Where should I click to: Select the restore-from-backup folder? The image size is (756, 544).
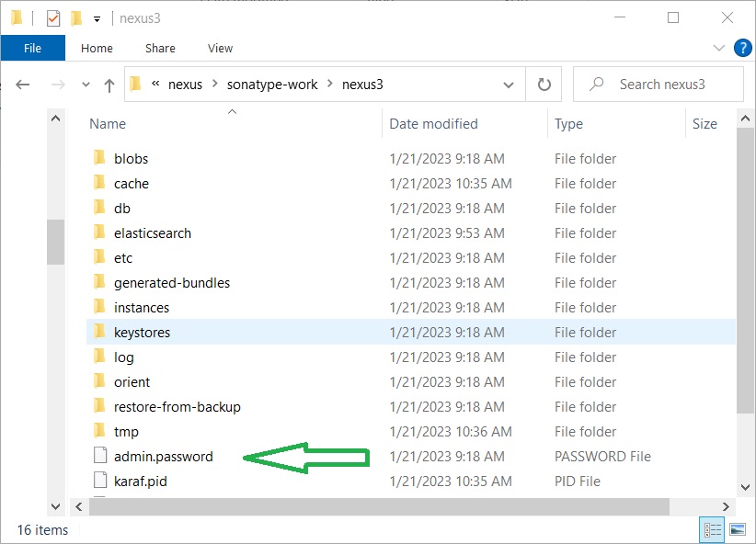tap(411, 407)
